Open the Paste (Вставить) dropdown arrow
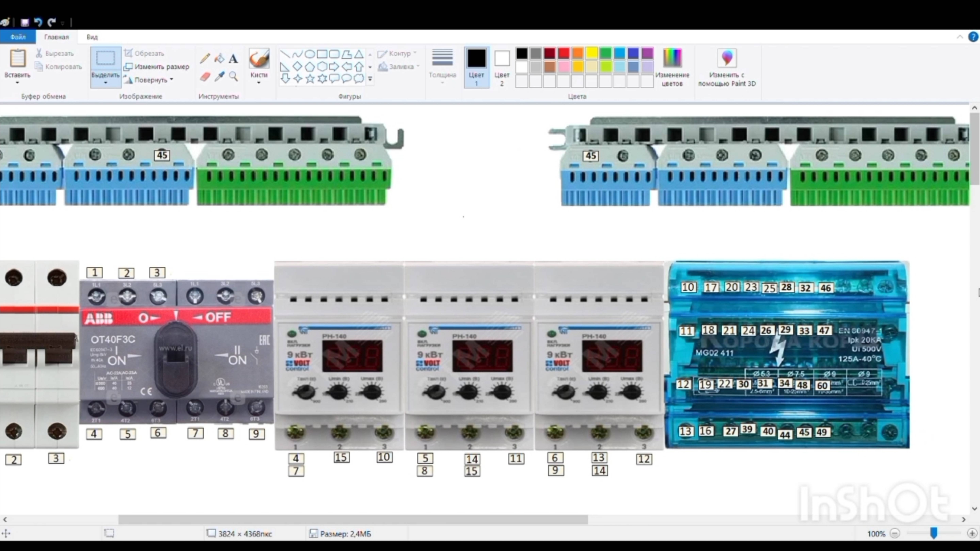Viewport: 980px width, 551px height. pos(17,83)
